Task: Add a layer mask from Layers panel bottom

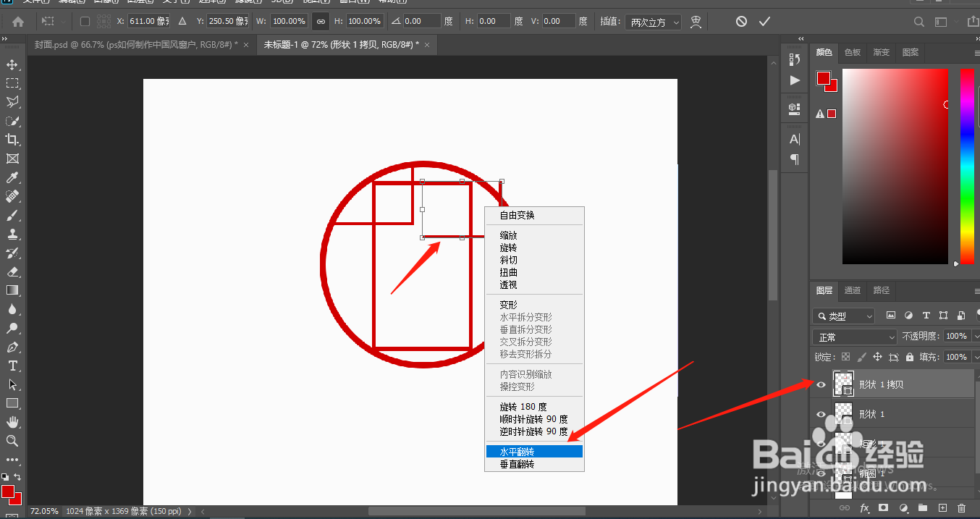Action: click(884, 509)
